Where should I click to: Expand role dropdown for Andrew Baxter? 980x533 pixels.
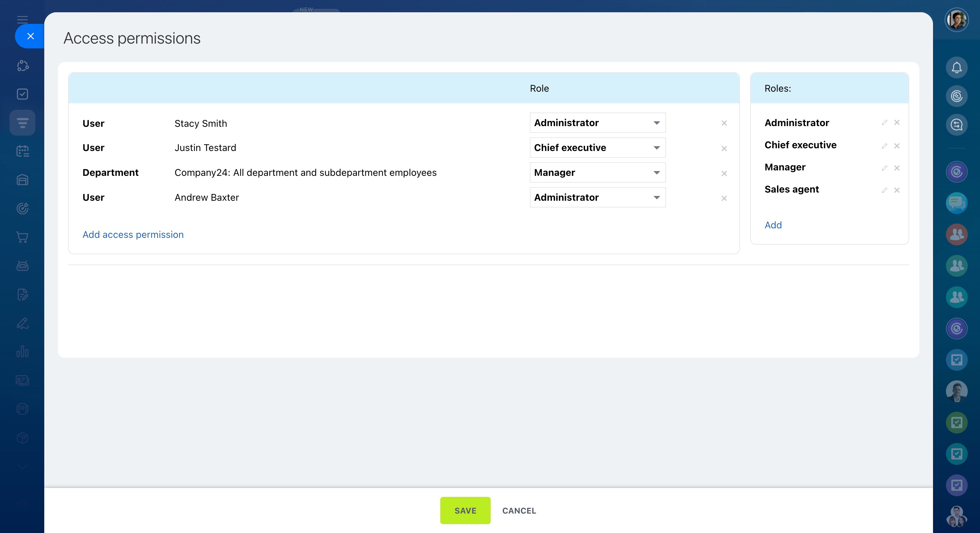[597, 197]
